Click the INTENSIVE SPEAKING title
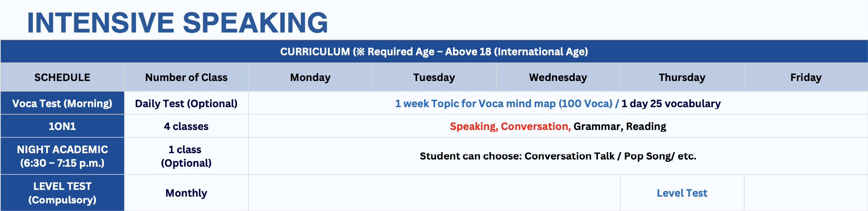 pos(177,22)
